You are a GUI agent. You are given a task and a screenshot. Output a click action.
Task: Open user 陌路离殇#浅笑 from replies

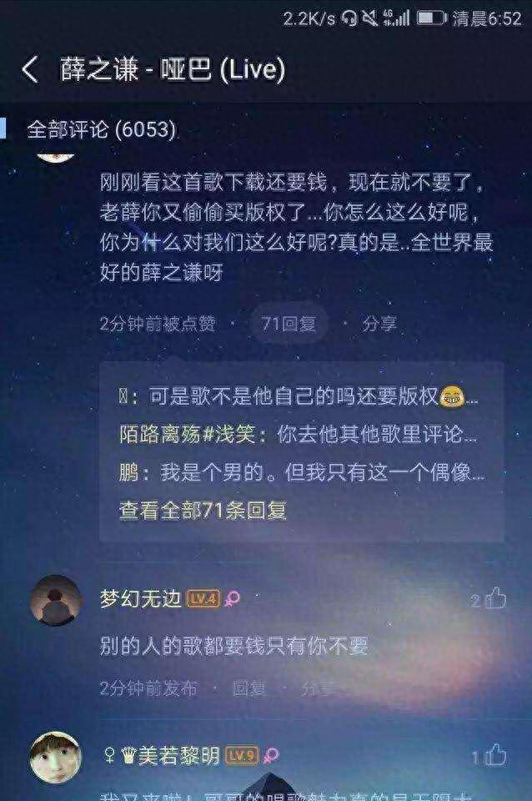coord(187,434)
